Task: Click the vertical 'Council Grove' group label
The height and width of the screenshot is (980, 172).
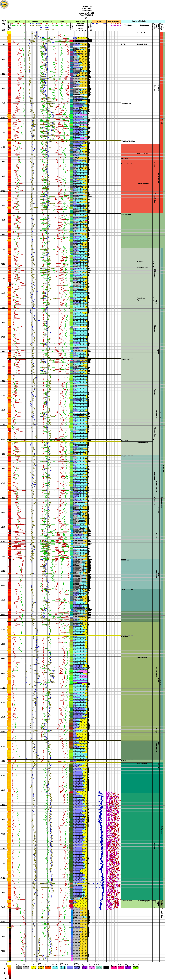Action: [155, 198]
